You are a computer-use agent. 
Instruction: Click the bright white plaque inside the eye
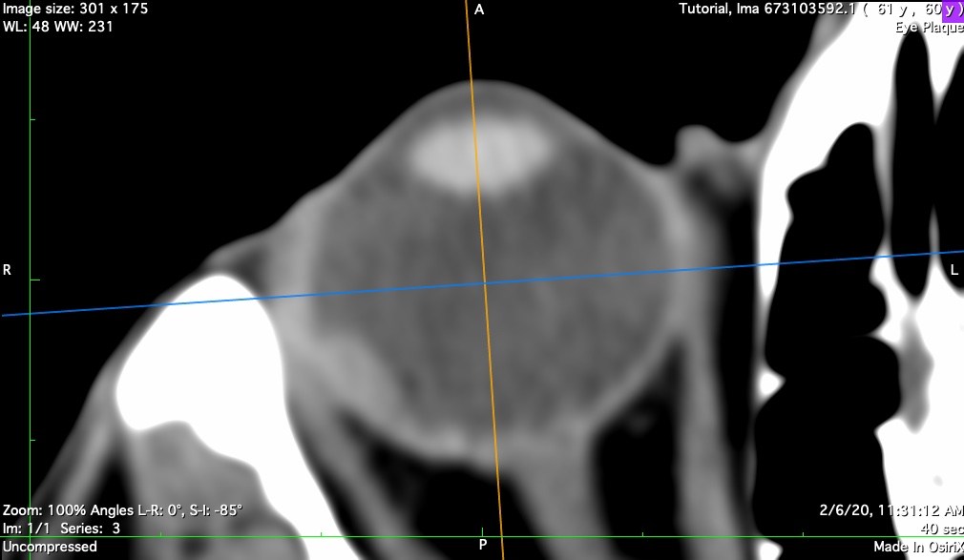coord(477,154)
